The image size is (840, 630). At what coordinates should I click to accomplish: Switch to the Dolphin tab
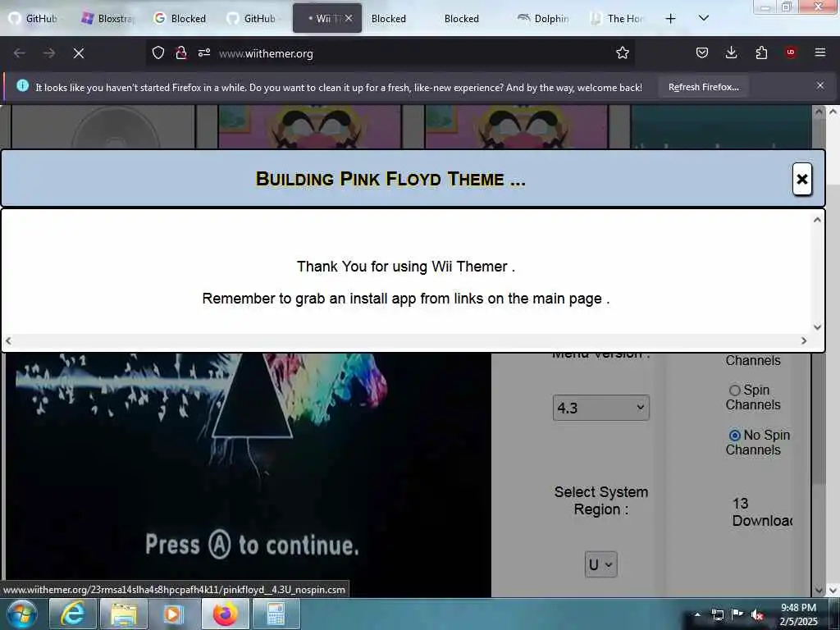coord(544,19)
